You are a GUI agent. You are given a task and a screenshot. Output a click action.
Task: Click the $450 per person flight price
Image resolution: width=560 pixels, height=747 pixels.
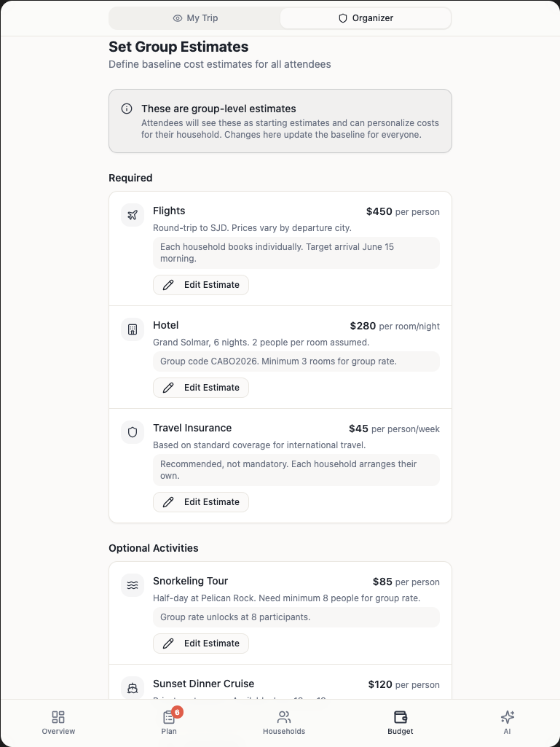click(x=403, y=211)
